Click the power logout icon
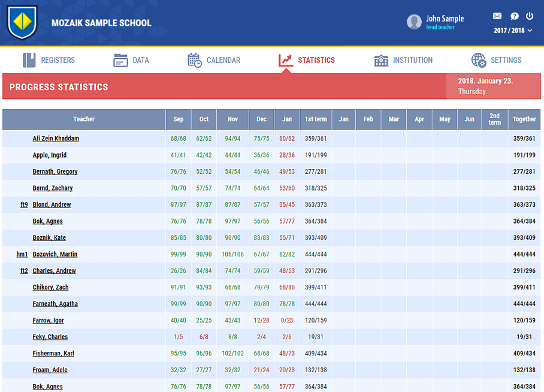Screen dimensions: 544x392 (530, 16)
